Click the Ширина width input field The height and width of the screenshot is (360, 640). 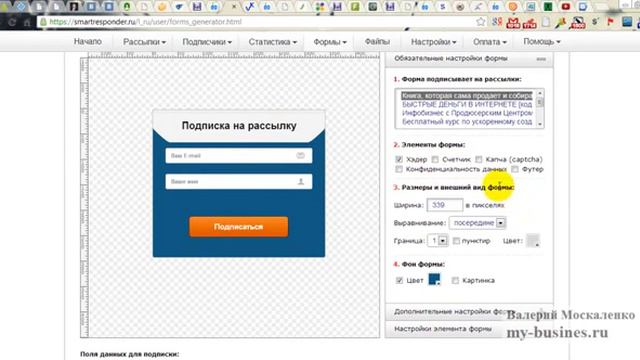tap(444, 205)
